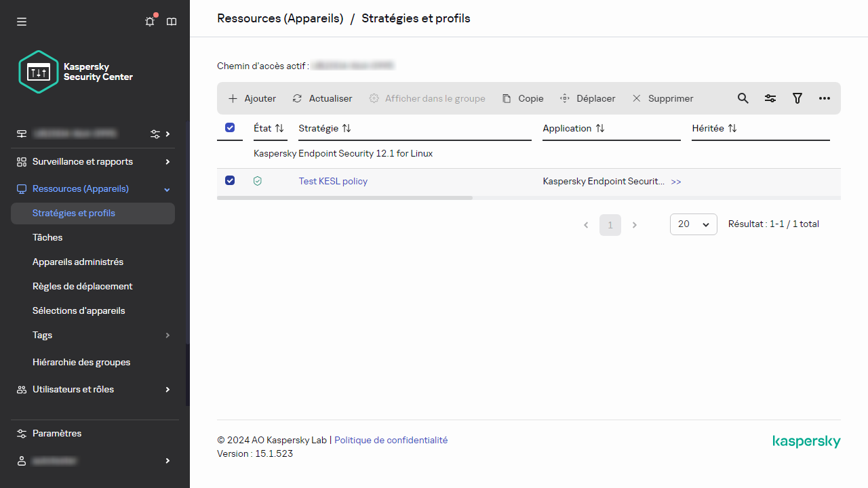Screen dimensions: 868x488
Task: Click Supprimer to delete policy
Action: 663,98
